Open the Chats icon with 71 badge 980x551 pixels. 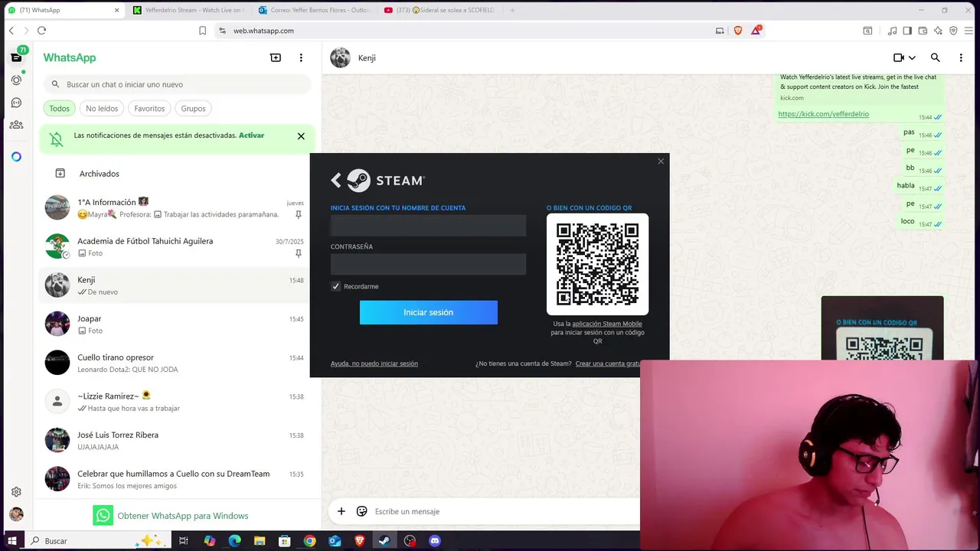point(16,57)
